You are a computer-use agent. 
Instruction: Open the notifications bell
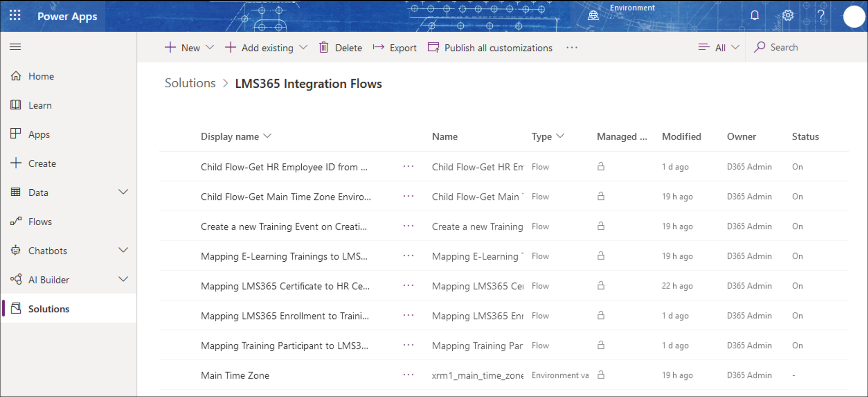click(754, 15)
